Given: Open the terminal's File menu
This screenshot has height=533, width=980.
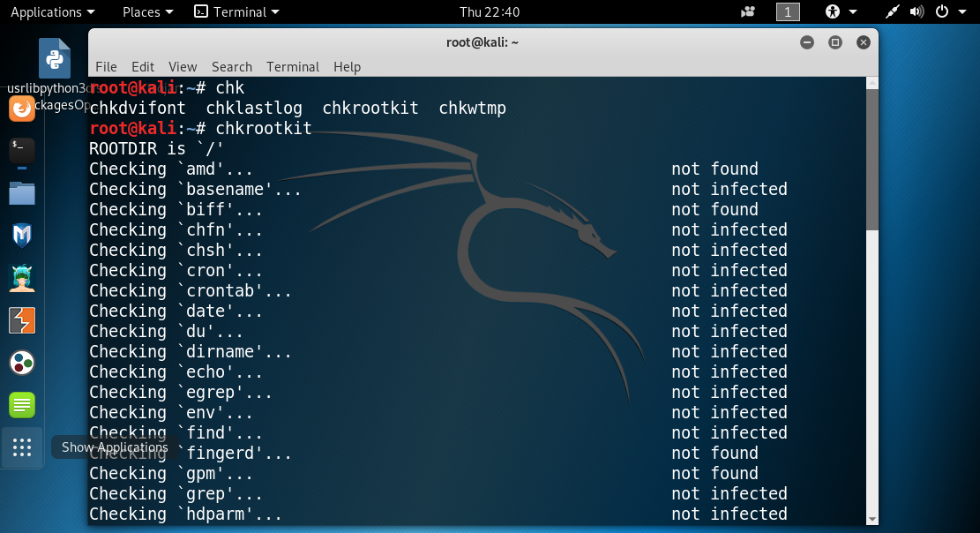Looking at the screenshot, I should coord(106,67).
